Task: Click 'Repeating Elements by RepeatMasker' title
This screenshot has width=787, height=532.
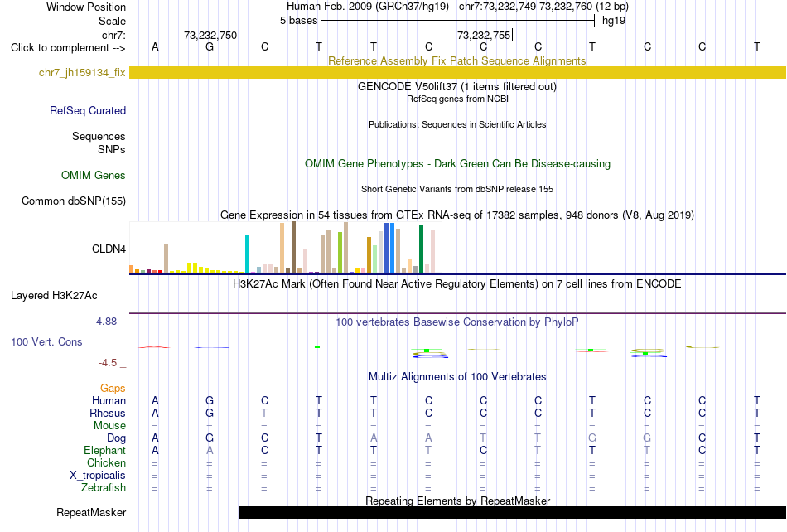Action: tap(458, 501)
